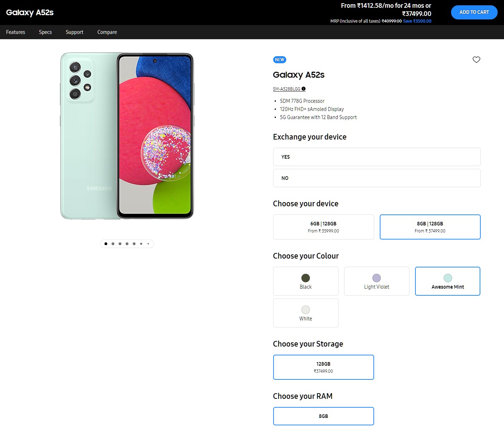Pick the 8GB | 128GB device variant
Viewport: 504px width, 437px height.
pyautogui.click(x=430, y=227)
